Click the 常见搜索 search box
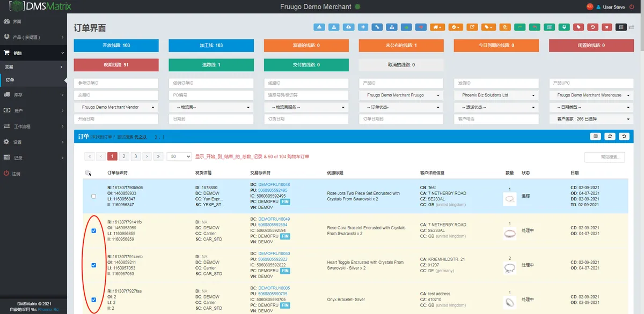 (605, 157)
